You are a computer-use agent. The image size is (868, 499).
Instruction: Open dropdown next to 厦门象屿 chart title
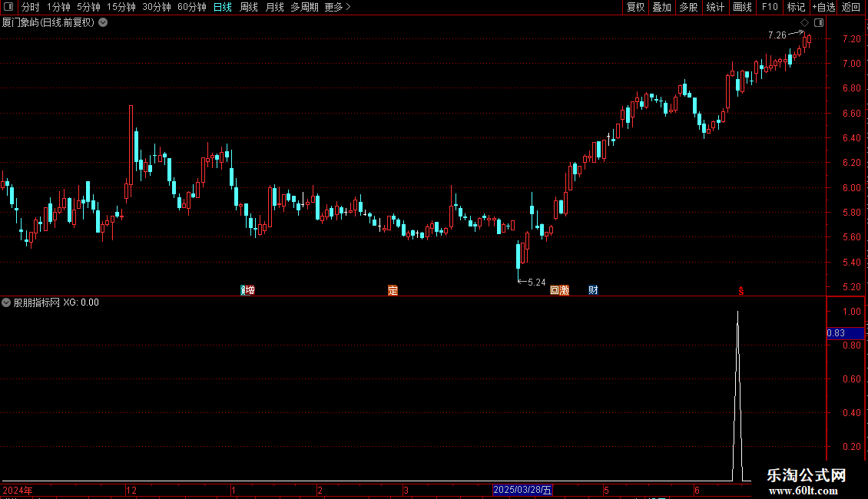tap(103, 23)
